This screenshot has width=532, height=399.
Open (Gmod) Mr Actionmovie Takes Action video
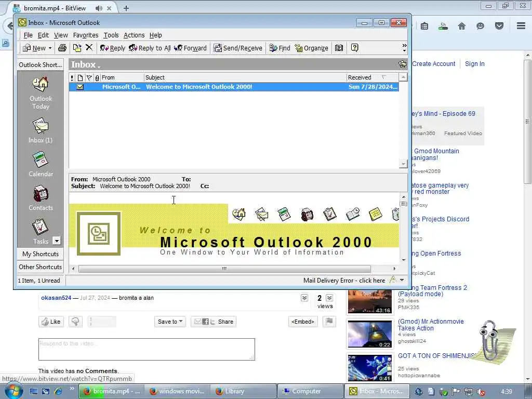pos(431,325)
